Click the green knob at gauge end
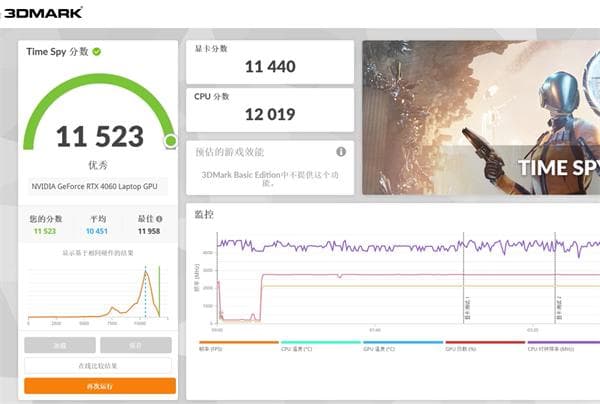 point(171,141)
